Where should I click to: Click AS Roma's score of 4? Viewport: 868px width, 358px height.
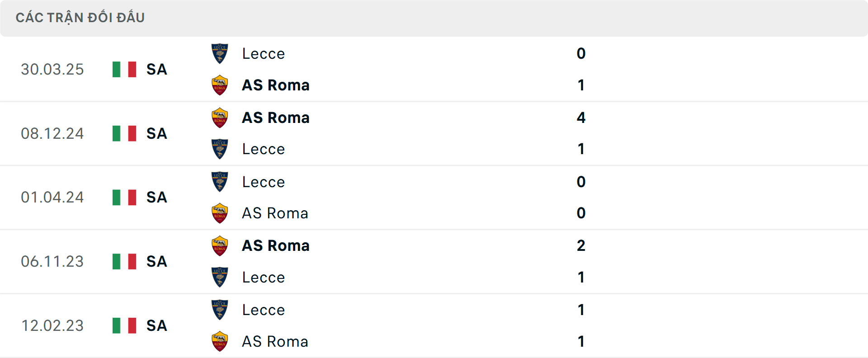click(581, 118)
